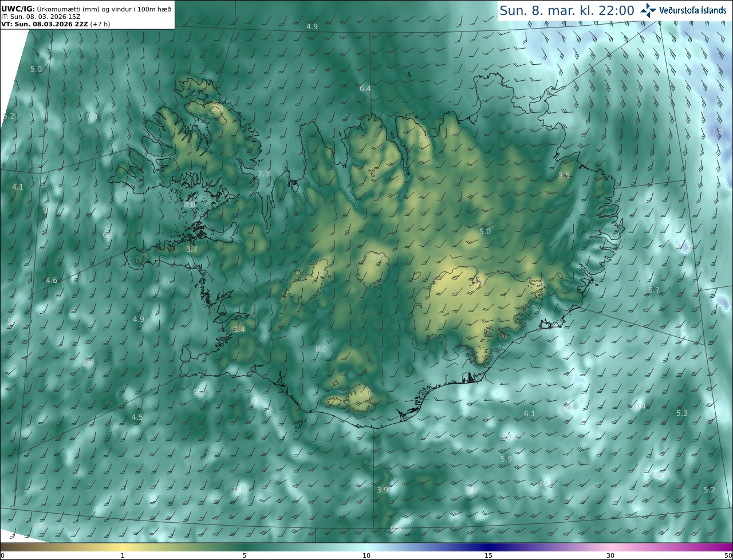Click the light pink color scale segment above 30
This screenshot has width=733, height=560.
[x=610, y=547]
